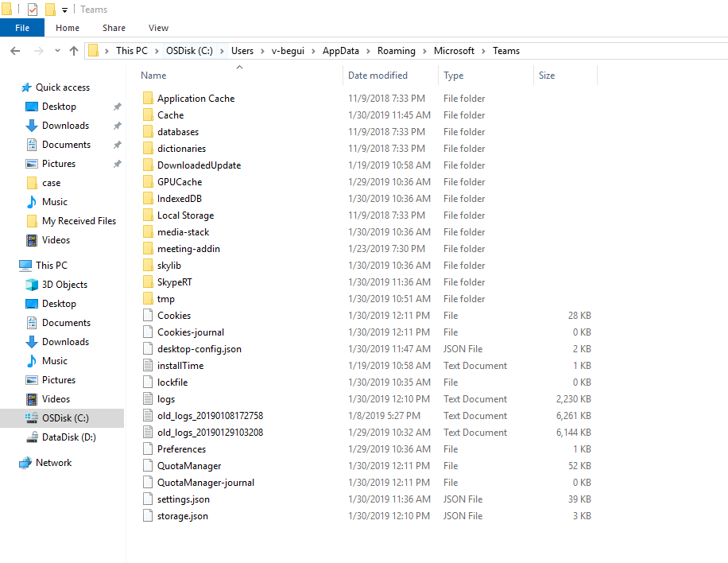Select the desktop-config.json file

(199, 349)
